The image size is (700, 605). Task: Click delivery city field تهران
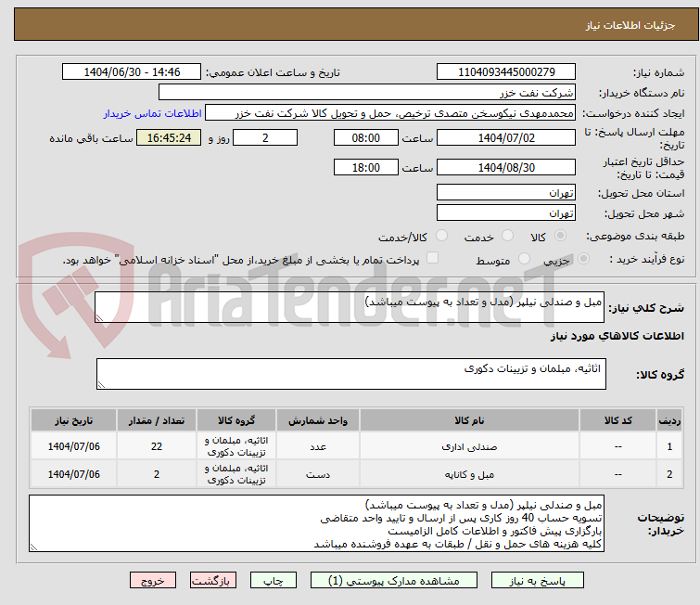(506, 212)
